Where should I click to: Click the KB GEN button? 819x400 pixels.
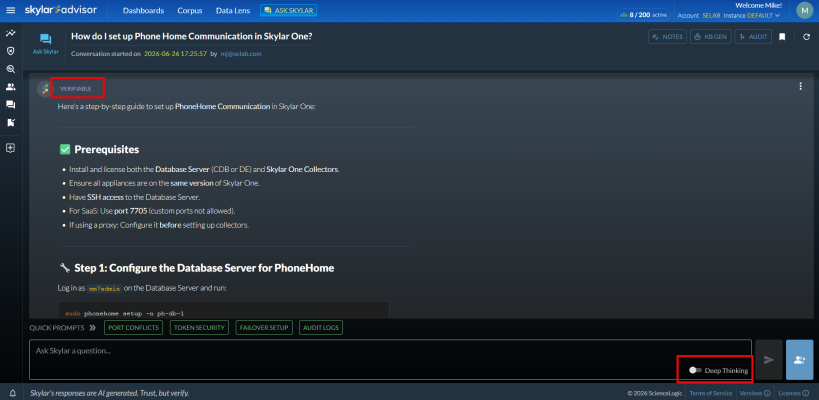click(711, 37)
